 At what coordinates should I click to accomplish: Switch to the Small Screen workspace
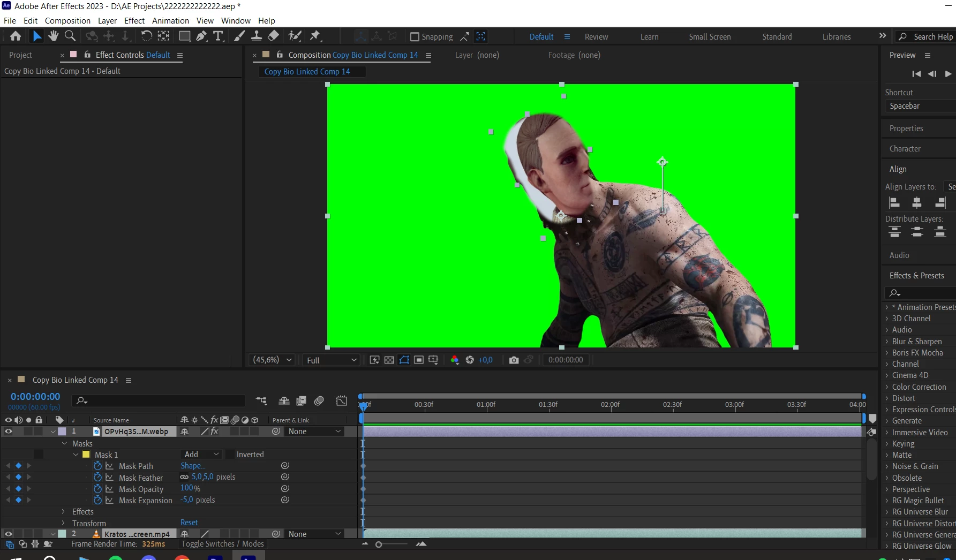(x=710, y=36)
